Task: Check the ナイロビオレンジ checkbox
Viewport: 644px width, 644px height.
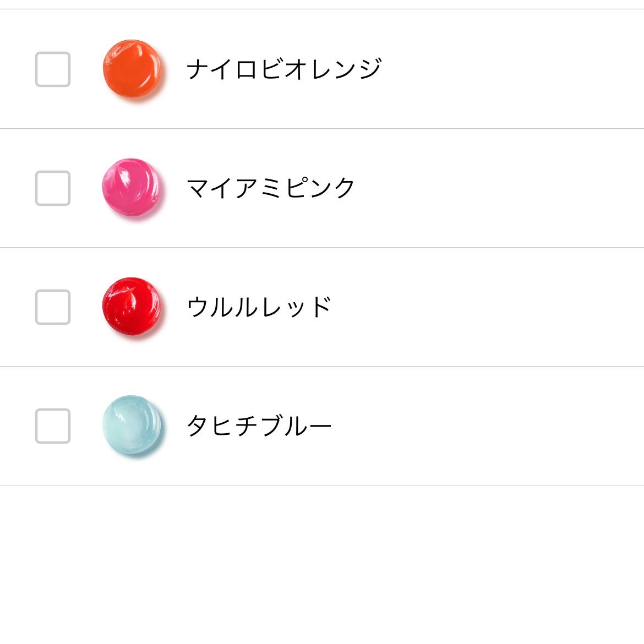Action: tap(52, 69)
